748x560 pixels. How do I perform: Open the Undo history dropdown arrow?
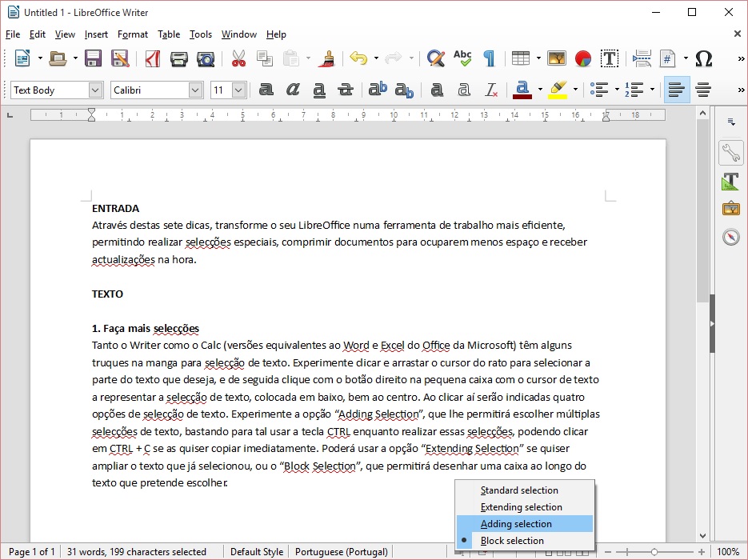pos(376,58)
